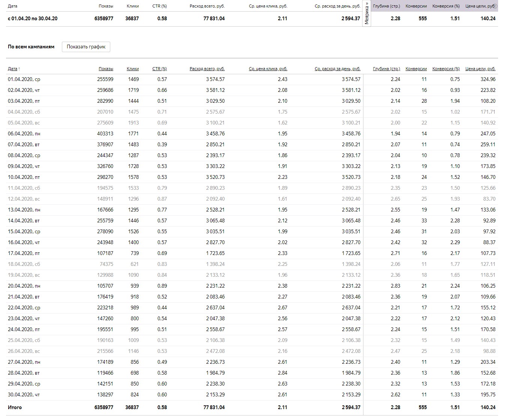Select Цена цели value 203.34 for 27.04.2020

[x=488, y=362]
